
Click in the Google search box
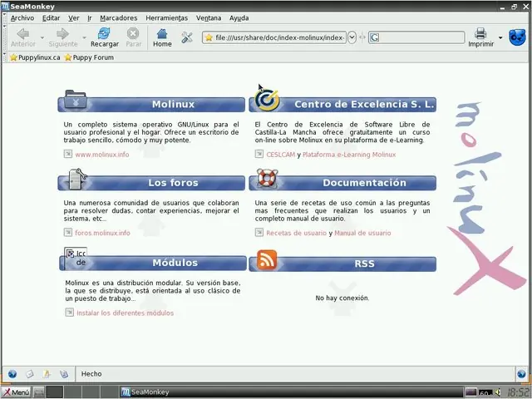pyautogui.click(x=416, y=37)
